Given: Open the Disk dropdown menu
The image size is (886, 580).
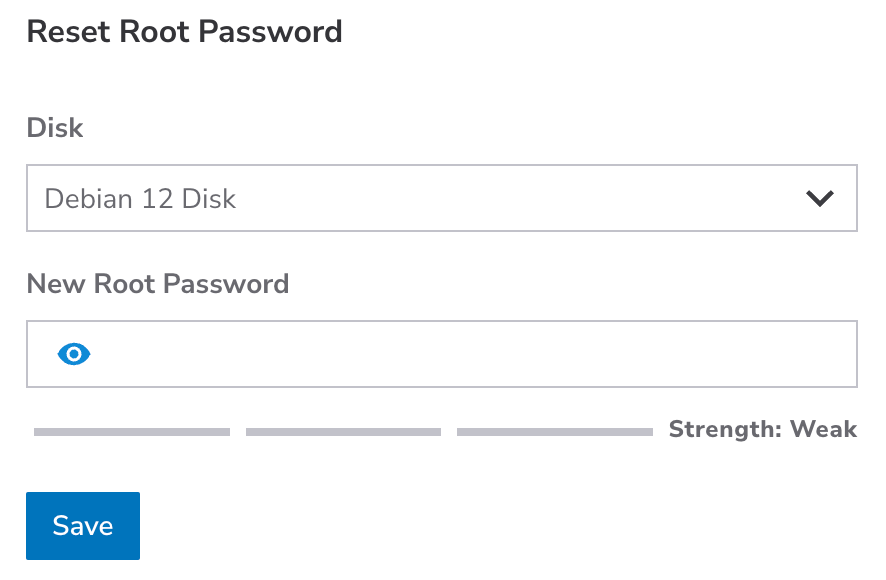Looking at the screenshot, I should pyautogui.click(x=441, y=198).
